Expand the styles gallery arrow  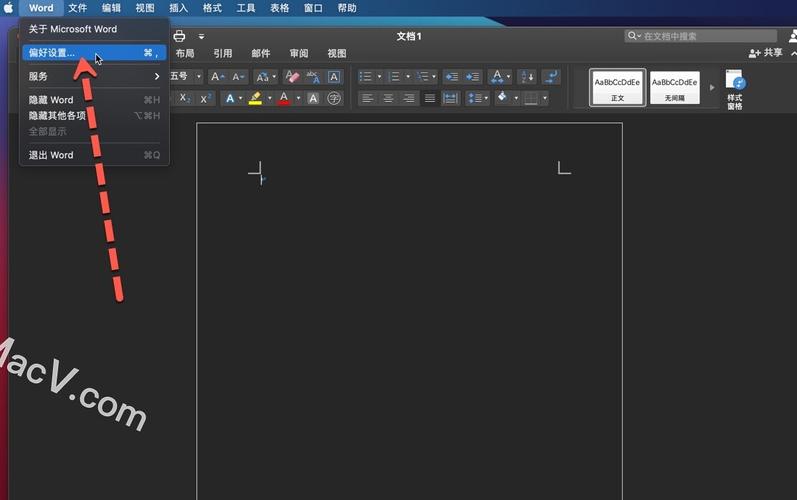click(x=712, y=88)
